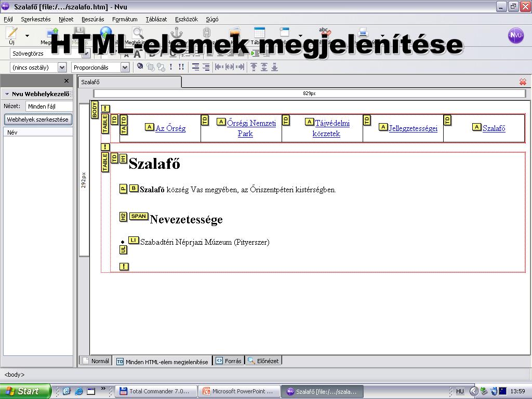The image size is (532, 399).
Task: Switch to Minden HTML-elem megjelenítése tab
Action: (x=163, y=362)
